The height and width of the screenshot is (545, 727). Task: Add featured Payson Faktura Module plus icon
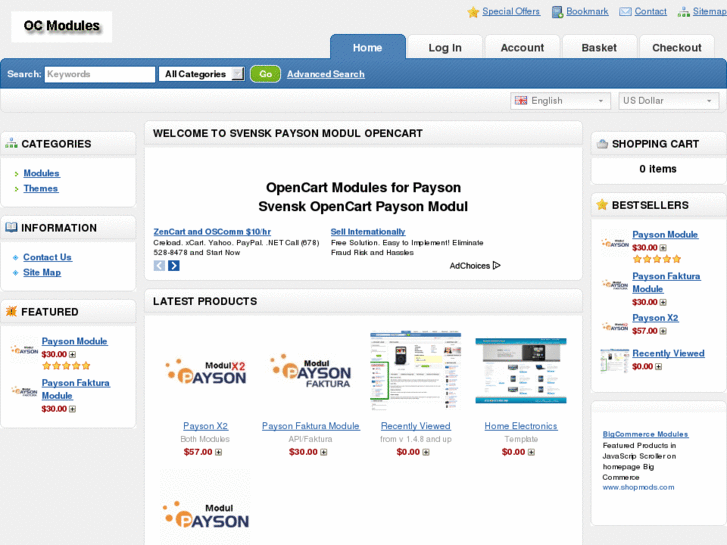tap(72, 409)
